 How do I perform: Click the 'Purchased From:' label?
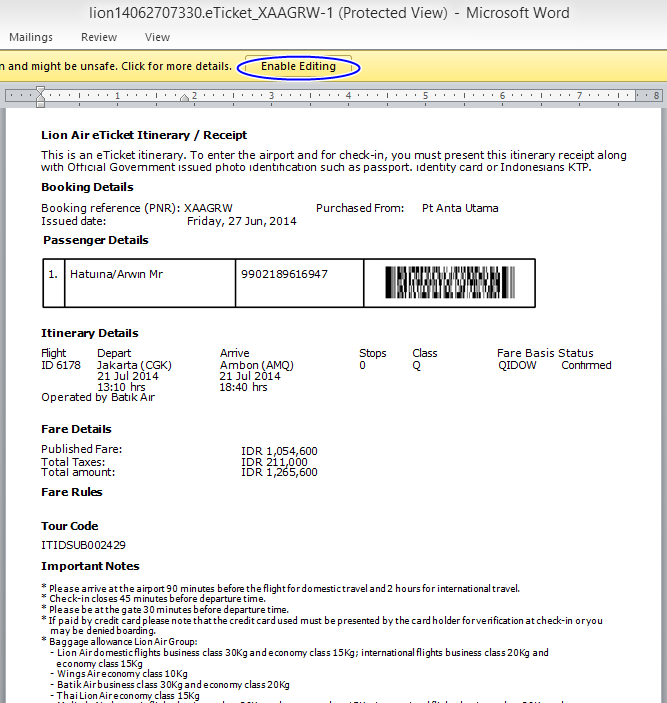(x=360, y=208)
